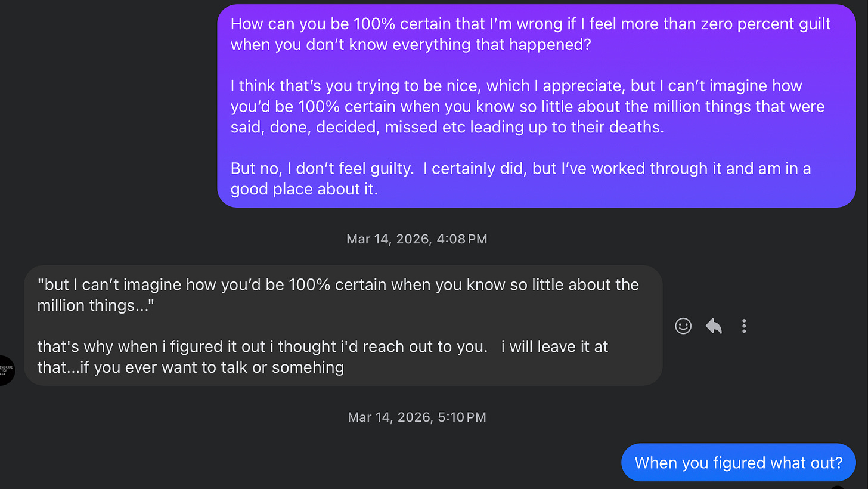
Task: Reply to the gray incoming message
Action: point(714,326)
